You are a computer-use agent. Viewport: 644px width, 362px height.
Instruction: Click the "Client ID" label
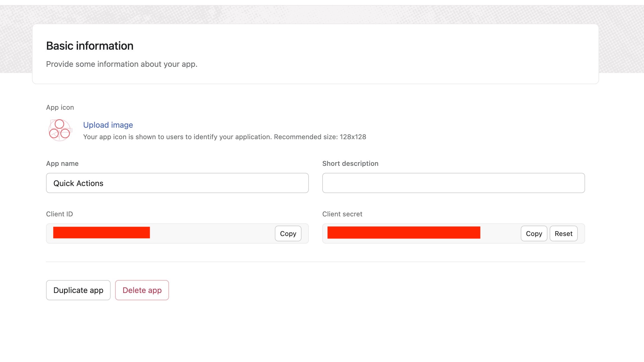[x=59, y=214]
